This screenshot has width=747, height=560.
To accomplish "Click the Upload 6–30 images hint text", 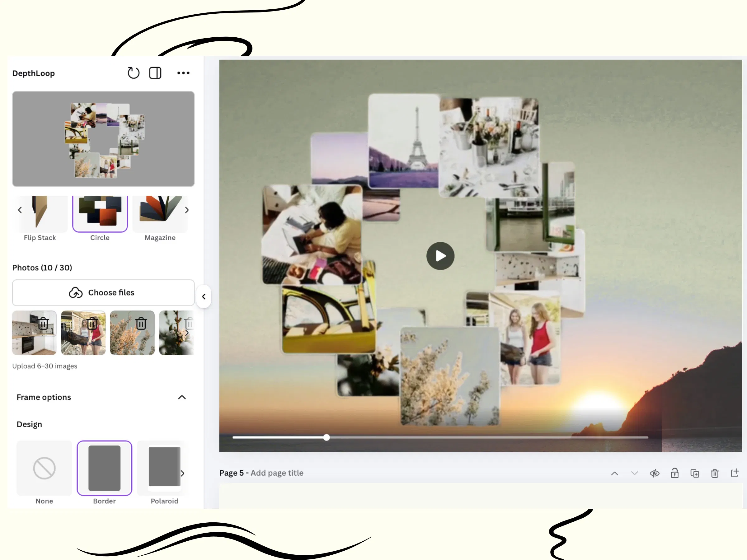I will click(x=45, y=366).
